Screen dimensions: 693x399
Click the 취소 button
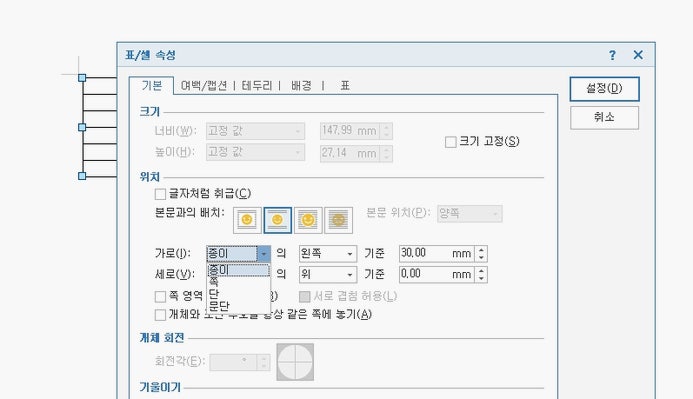click(604, 118)
